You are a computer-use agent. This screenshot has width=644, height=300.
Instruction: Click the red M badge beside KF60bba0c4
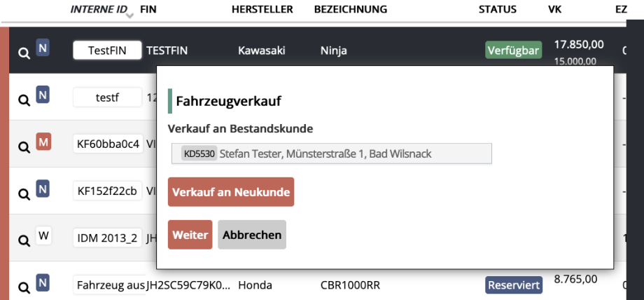tap(43, 143)
